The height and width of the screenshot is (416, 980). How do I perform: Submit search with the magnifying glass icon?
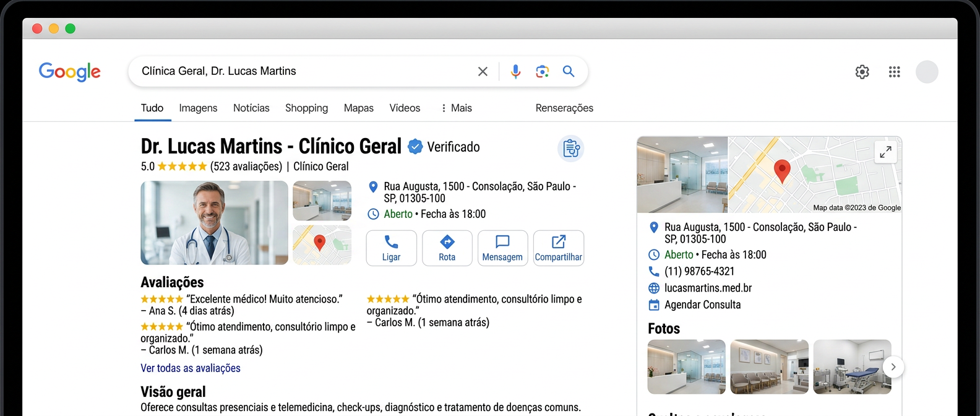point(569,71)
